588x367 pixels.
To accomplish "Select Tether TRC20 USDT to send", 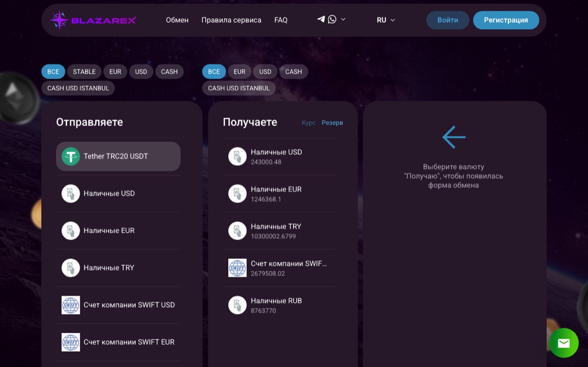I will pos(118,157).
